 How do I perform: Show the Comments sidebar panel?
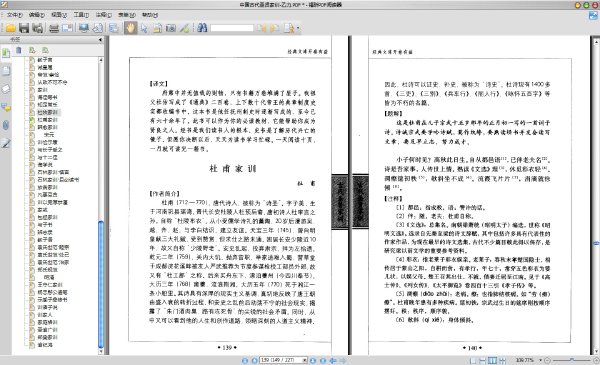(6, 107)
